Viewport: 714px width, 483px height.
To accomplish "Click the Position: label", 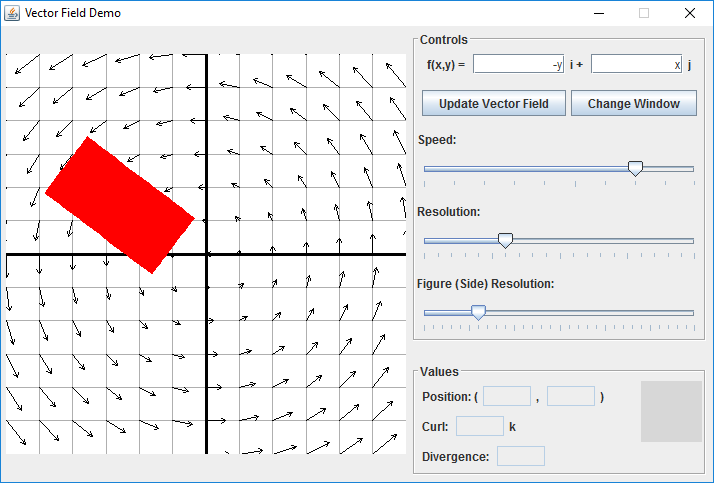I will (446, 397).
